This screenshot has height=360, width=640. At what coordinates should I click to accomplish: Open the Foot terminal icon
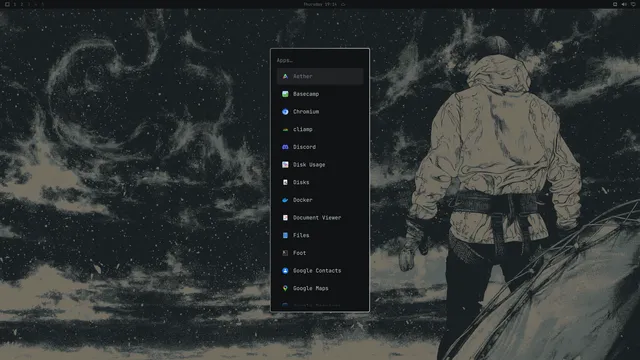(x=285, y=253)
